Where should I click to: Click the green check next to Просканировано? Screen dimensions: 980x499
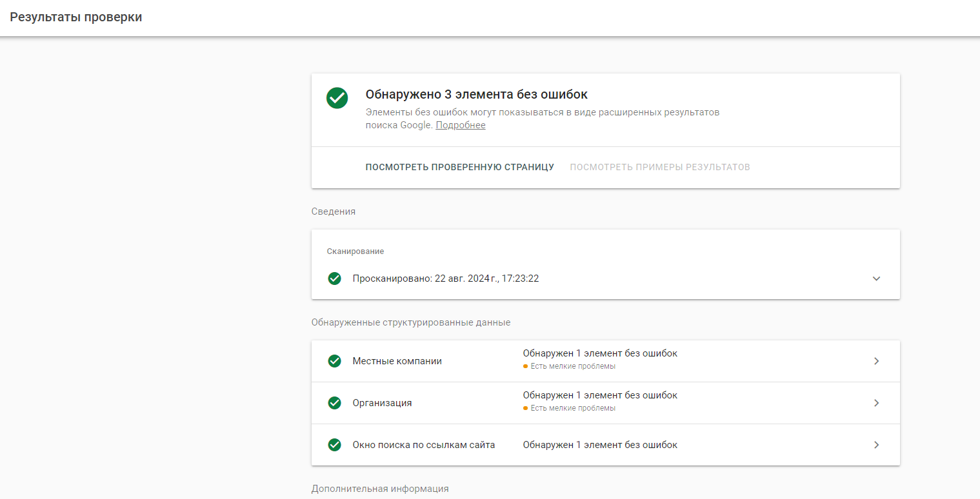334,279
